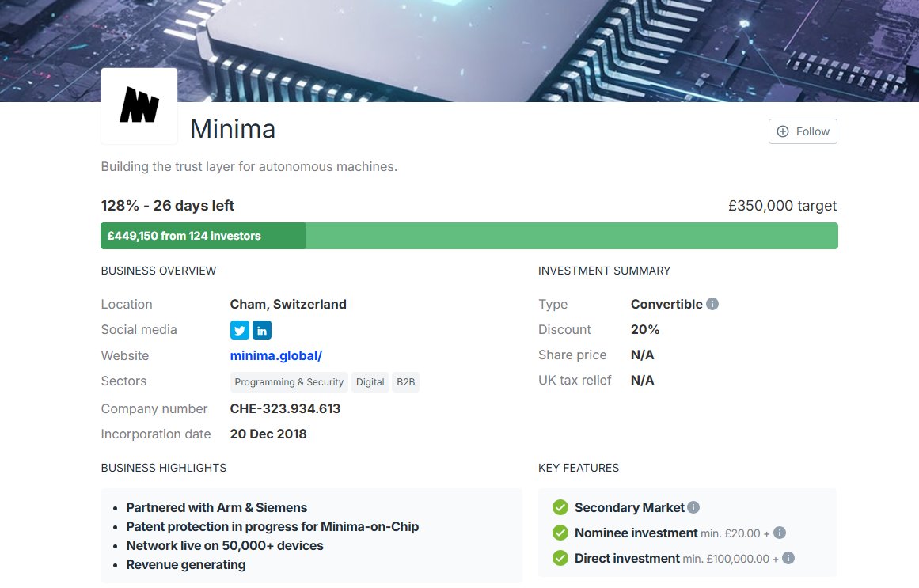This screenshot has width=919, height=588.
Task: Click the 'Revenue generating' highlight
Action: (186, 564)
